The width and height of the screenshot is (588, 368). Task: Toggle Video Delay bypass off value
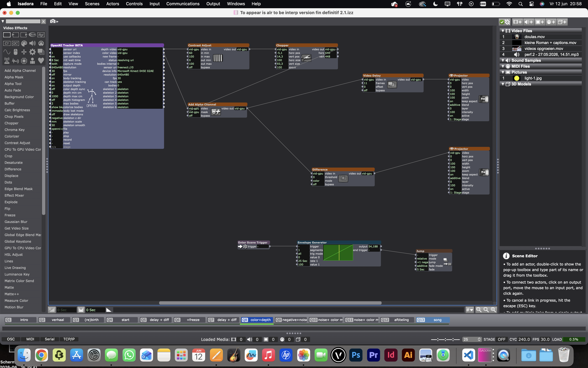(x=369, y=90)
